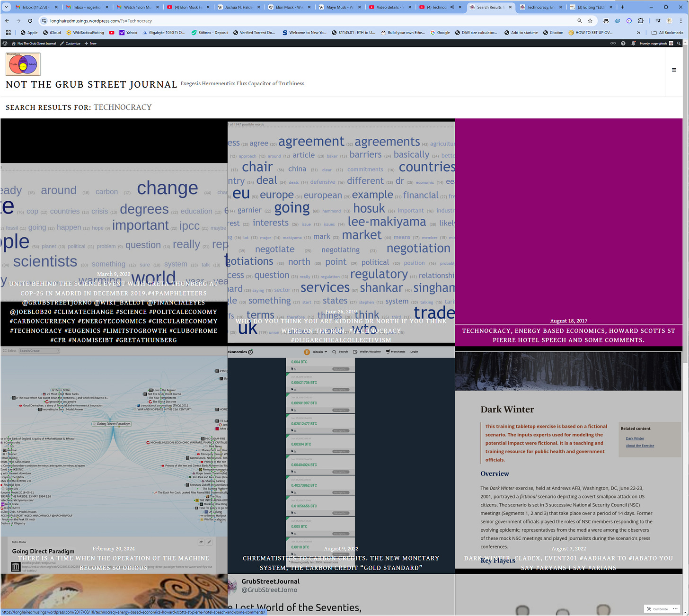689x616 pixels.
Task: Open the Chrematistics To Carbon Credits post
Action: pyautogui.click(x=341, y=563)
